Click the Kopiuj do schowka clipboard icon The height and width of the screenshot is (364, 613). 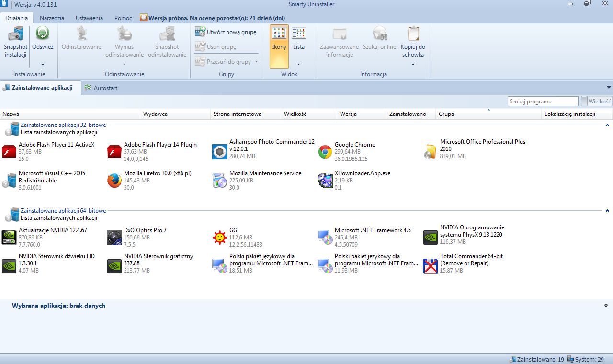click(413, 34)
